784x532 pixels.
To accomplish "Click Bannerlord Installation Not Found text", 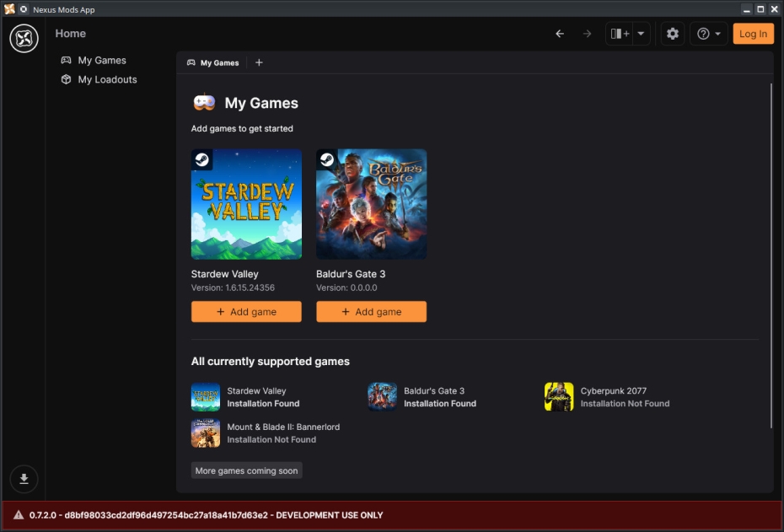I will [271, 439].
